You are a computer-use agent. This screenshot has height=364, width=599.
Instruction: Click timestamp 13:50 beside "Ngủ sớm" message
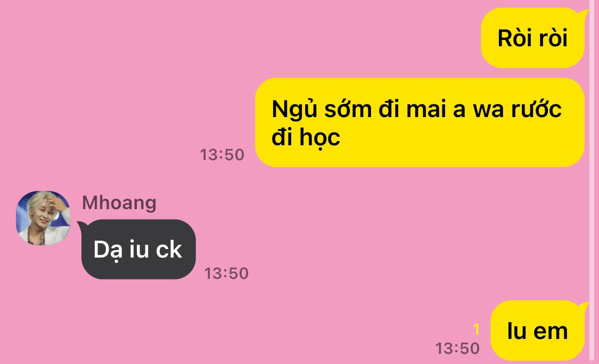pyautogui.click(x=223, y=155)
